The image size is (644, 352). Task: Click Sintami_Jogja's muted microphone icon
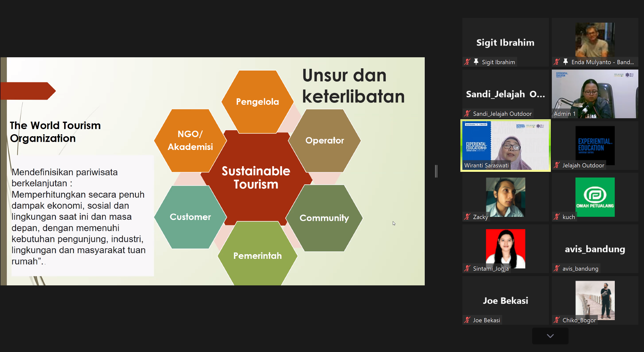tap(467, 268)
